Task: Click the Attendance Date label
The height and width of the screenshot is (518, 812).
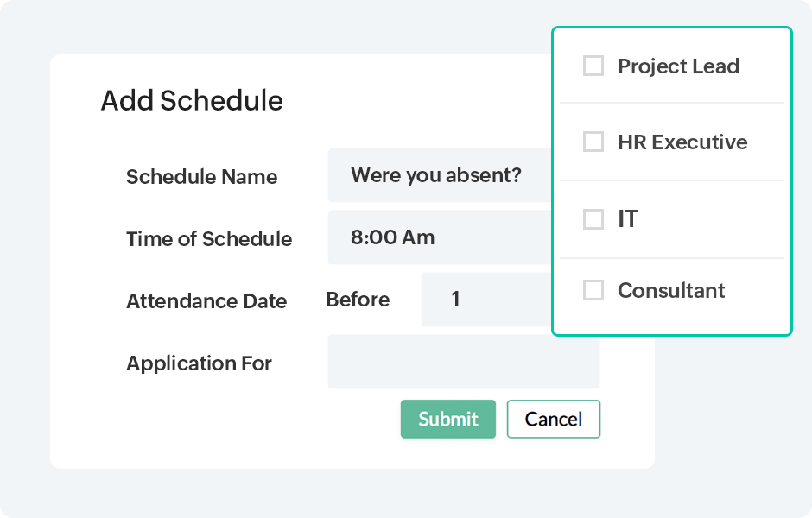Action: [206, 301]
